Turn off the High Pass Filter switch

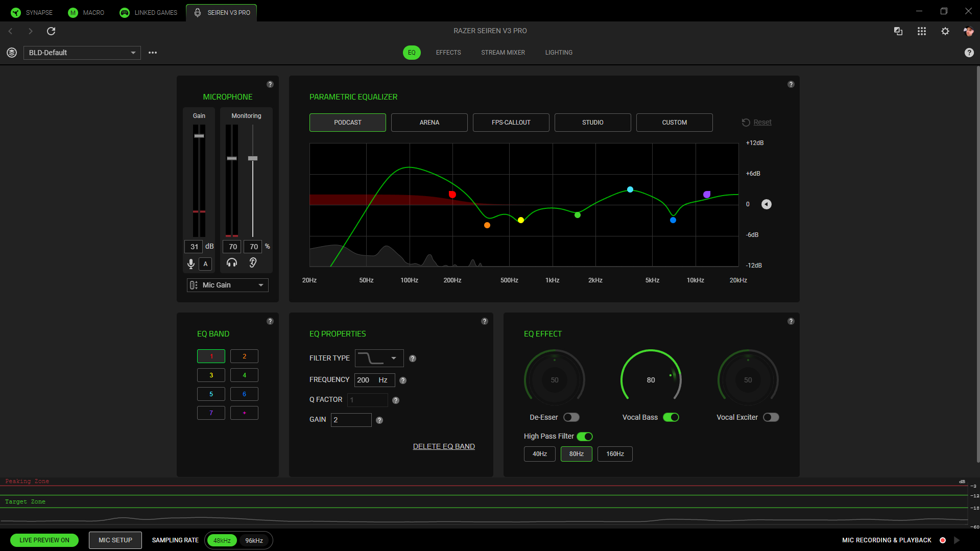pos(585,437)
